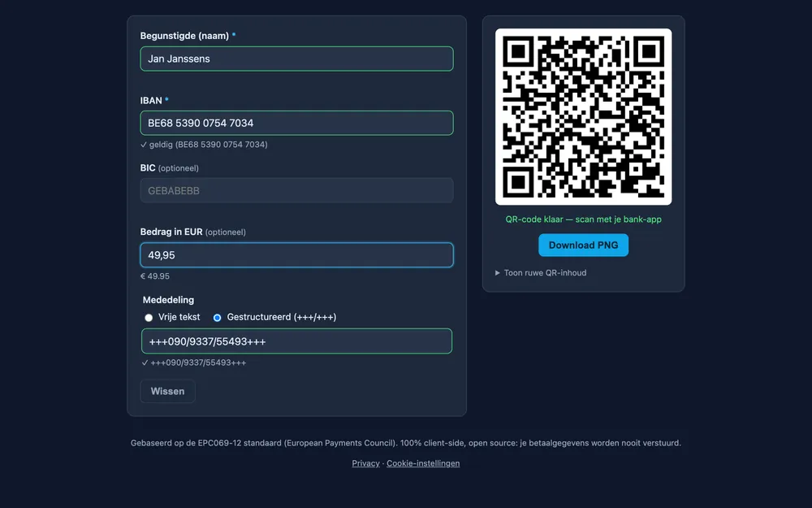Click the '+++090/9337/55493+++' validation text below the field
Viewport: 812px width, 508px height.
coord(194,363)
